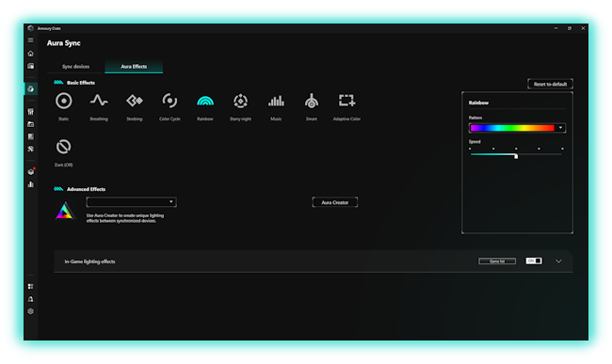612x364 pixels.
Task: Open the Advanced Effects dropdown list
Action: click(131, 202)
